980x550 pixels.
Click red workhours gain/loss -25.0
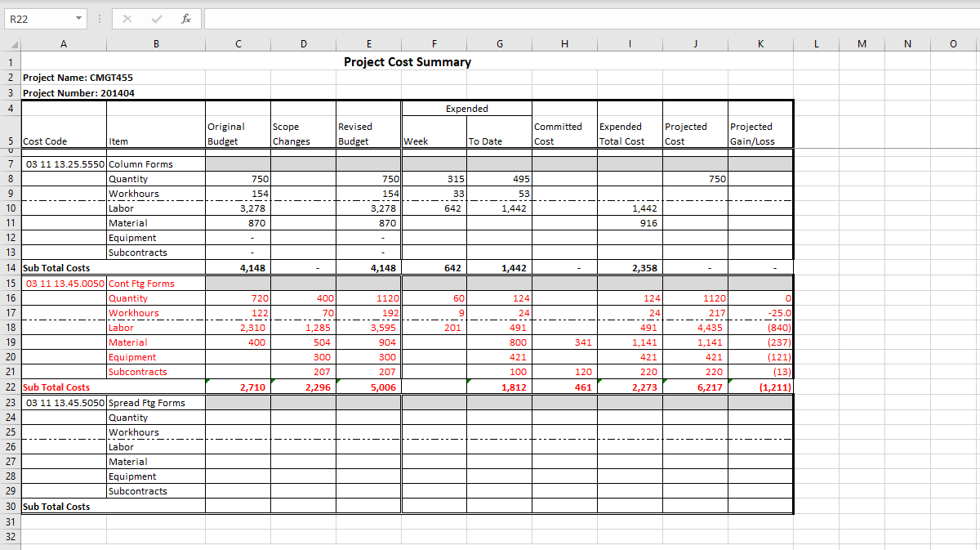760,313
